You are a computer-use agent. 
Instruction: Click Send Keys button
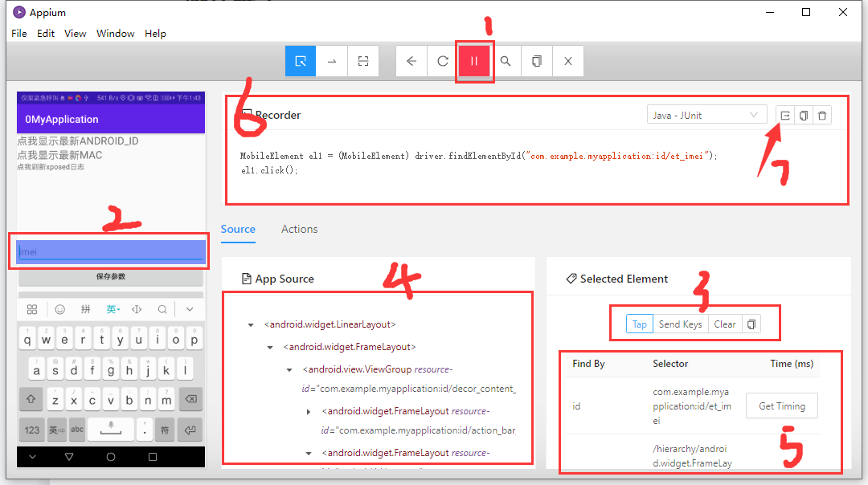click(681, 324)
